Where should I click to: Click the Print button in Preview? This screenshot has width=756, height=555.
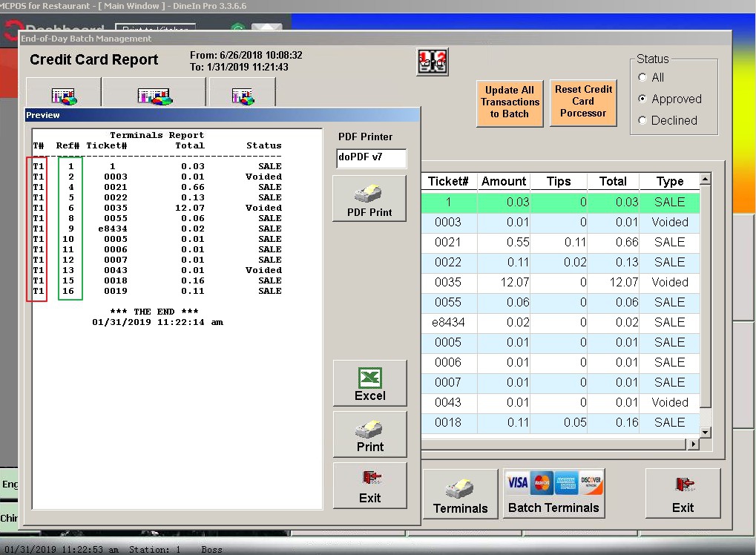pyautogui.click(x=369, y=435)
